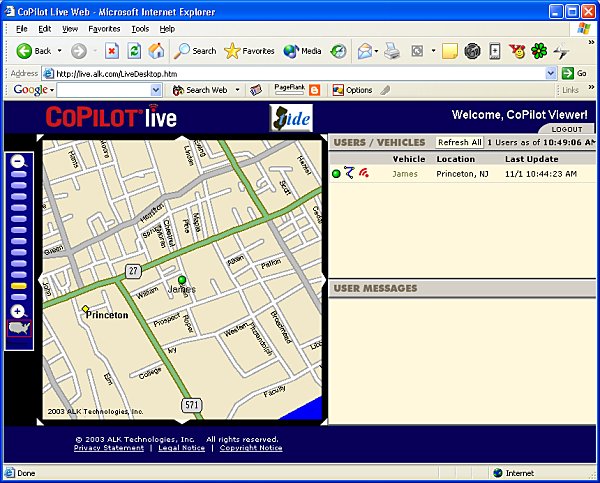Open History clock icon
This screenshot has width=600, height=483.
338,51
